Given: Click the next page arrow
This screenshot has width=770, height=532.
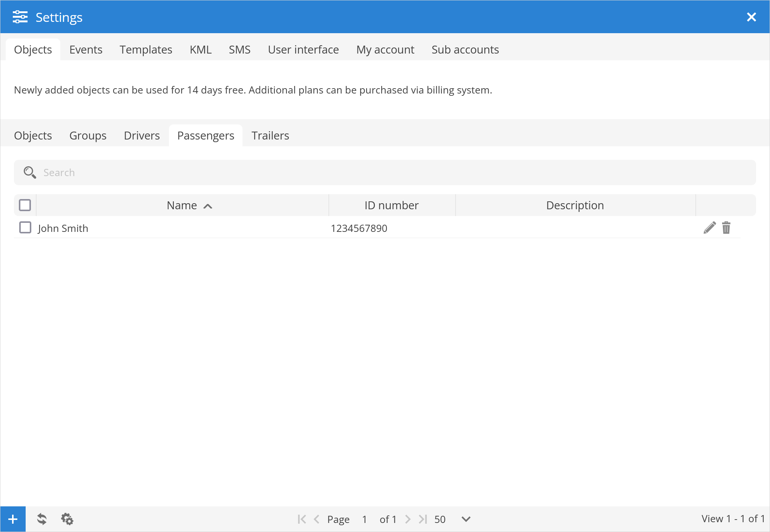Looking at the screenshot, I should (408, 519).
